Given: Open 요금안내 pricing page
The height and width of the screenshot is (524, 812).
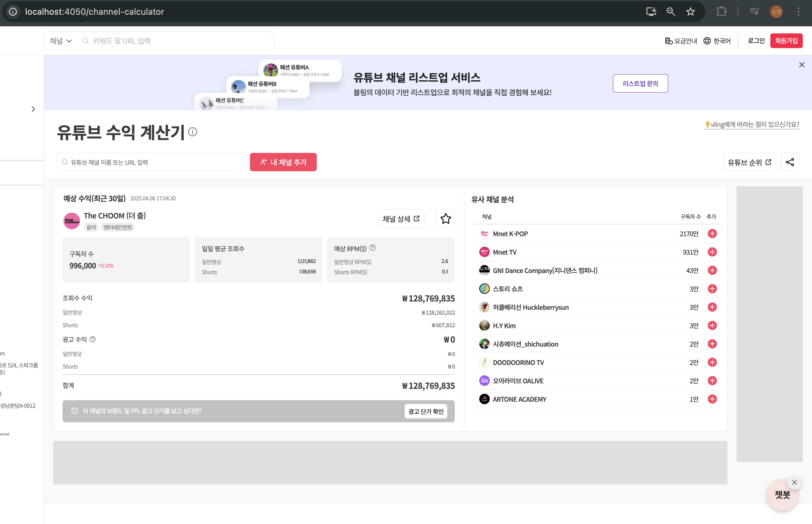Looking at the screenshot, I should (x=680, y=41).
